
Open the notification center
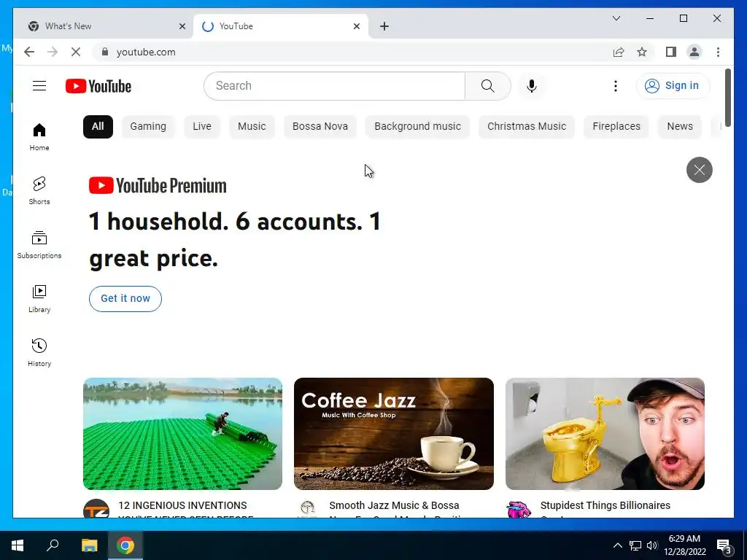724,545
